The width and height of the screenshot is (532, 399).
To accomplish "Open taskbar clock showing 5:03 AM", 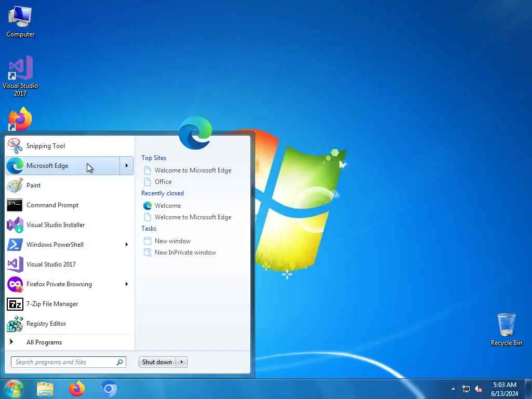I will click(504, 389).
